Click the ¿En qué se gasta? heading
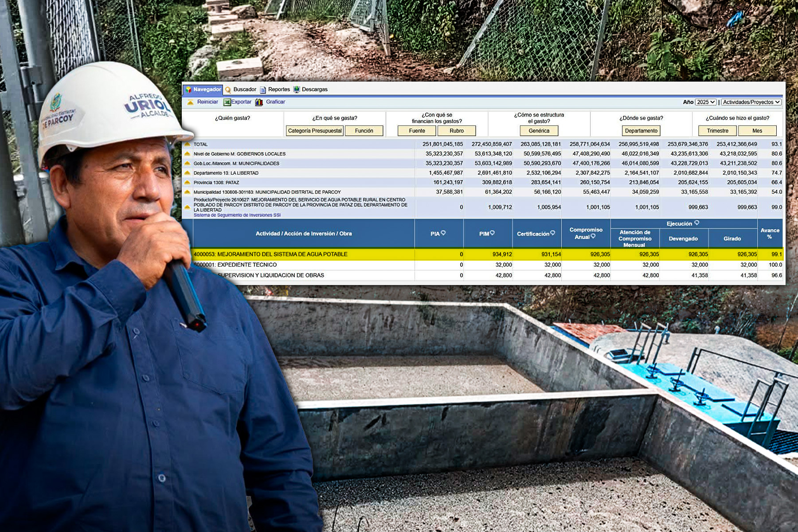 335,118
